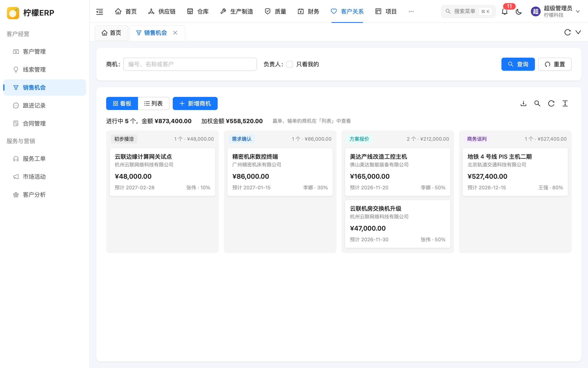Switch to dark mode moon icon
This screenshot has height=368, width=588.
click(x=519, y=11)
